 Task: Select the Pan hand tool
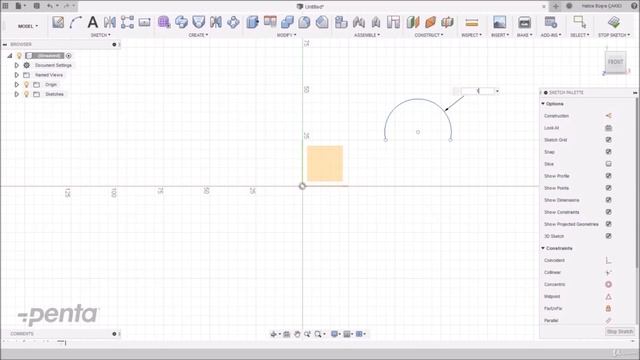pos(297,334)
